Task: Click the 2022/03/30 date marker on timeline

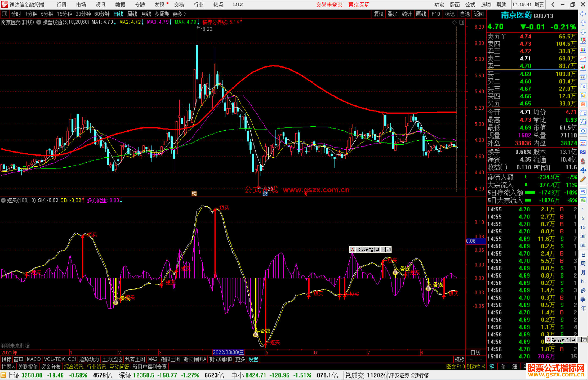Action: click(228, 352)
